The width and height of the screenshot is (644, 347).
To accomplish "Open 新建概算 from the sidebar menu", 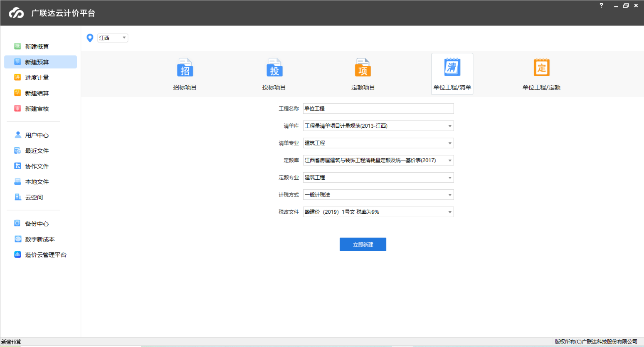I will click(x=37, y=47).
